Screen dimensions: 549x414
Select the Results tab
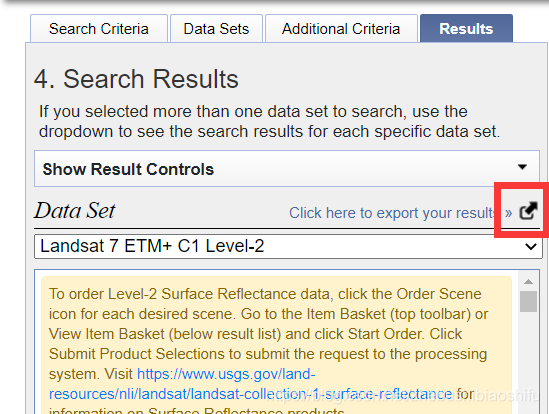pyautogui.click(x=466, y=29)
